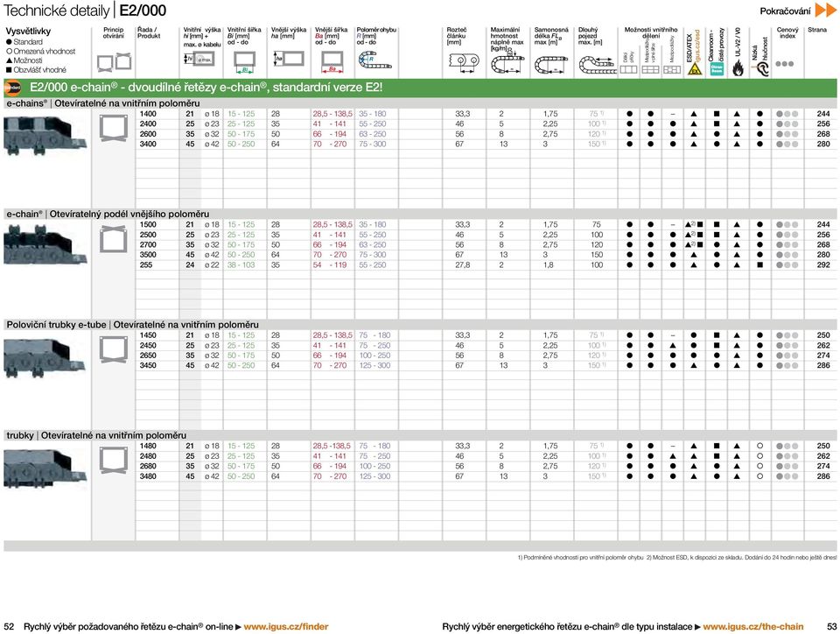Click the Technické detaily E2/000 page title
The image size is (840, 634).
point(85,11)
